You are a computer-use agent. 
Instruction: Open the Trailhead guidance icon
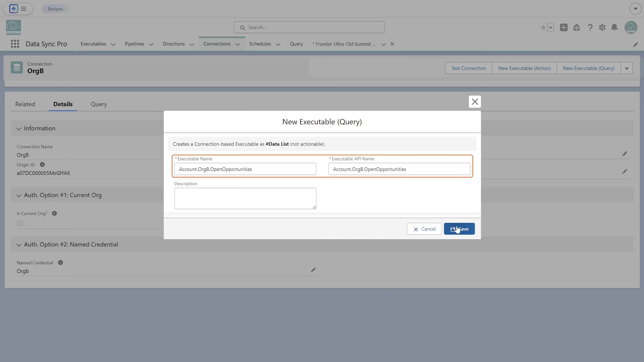tap(577, 28)
